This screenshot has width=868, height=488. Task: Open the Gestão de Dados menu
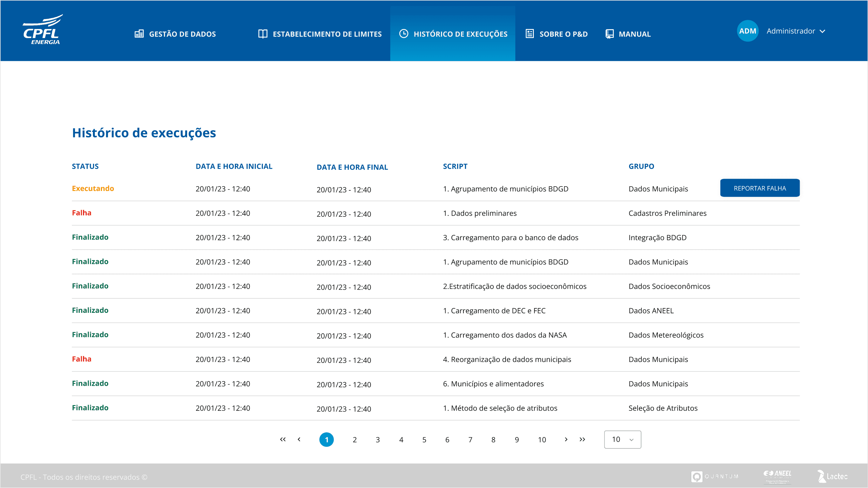tap(182, 34)
